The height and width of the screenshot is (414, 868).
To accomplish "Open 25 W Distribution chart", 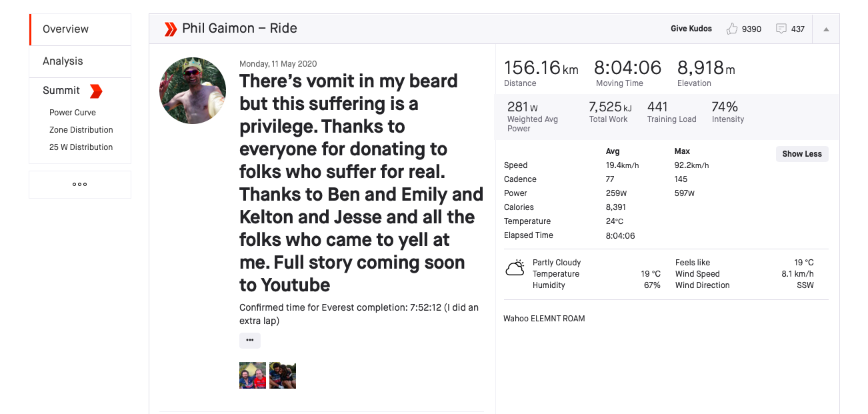I will point(81,147).
